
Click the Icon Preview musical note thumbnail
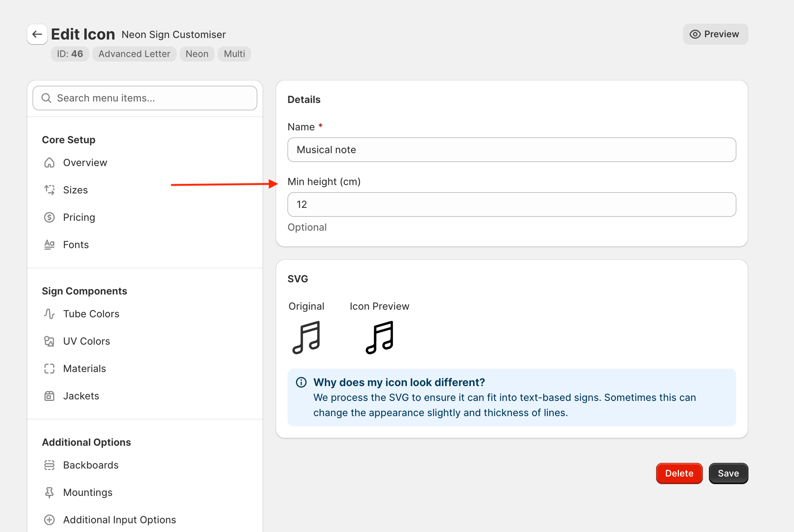(380, 337)
